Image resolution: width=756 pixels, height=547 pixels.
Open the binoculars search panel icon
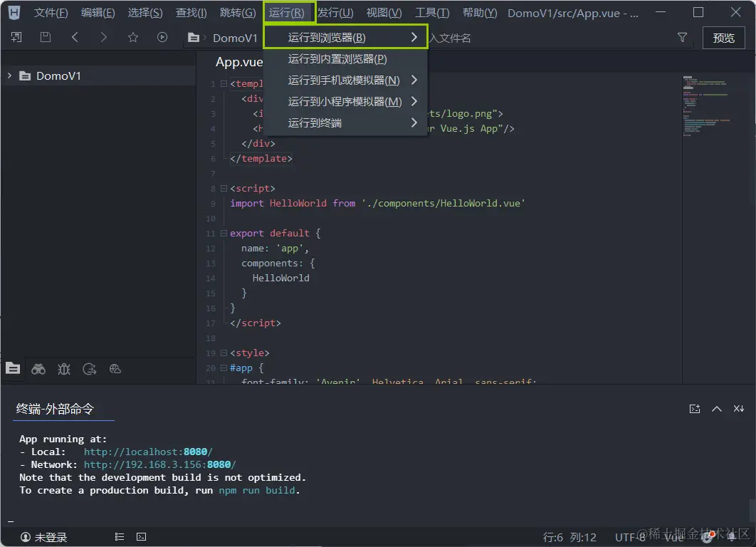[38, 370]
